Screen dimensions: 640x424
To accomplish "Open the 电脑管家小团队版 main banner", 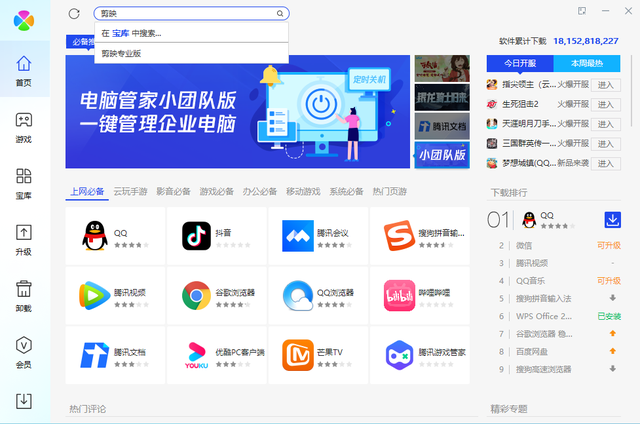I will (238, 112).
